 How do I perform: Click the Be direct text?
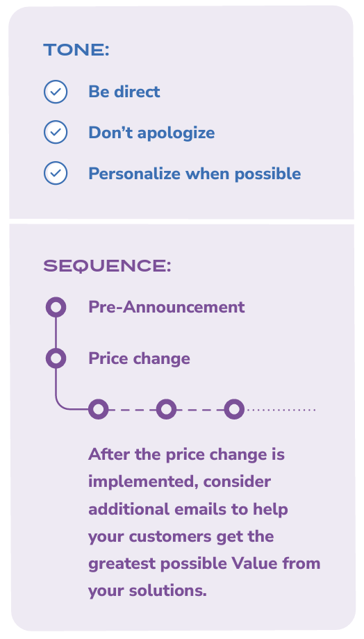(124, 92)
